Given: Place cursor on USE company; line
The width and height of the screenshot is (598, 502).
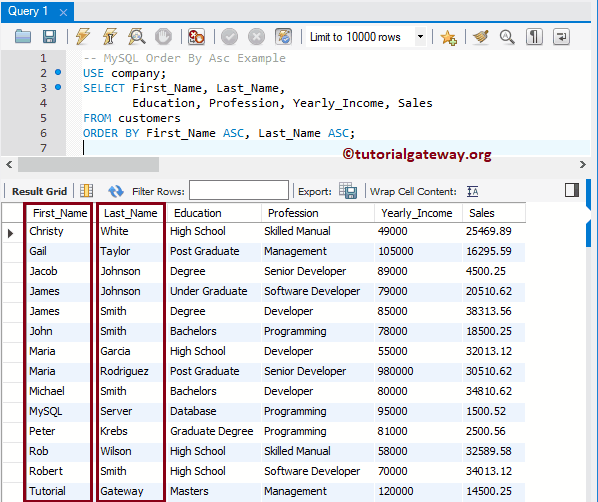Looking at the screenshot, I should (124, 73).
